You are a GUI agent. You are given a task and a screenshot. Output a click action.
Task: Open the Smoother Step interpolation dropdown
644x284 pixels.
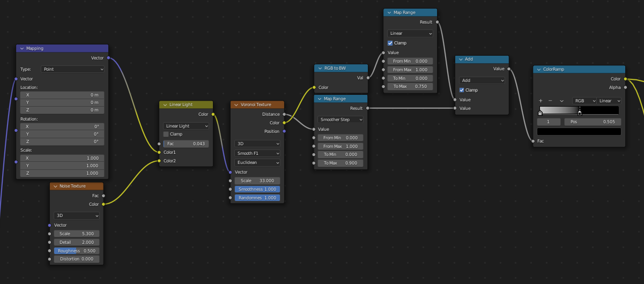pos(340,119)
